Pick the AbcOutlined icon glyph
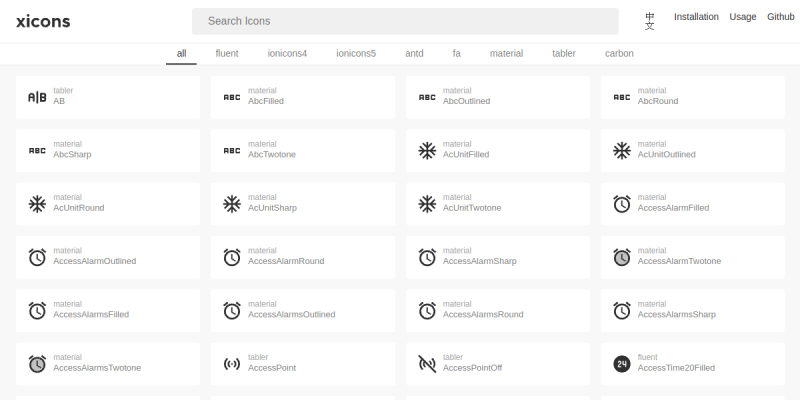 click(x=427, y=97)
